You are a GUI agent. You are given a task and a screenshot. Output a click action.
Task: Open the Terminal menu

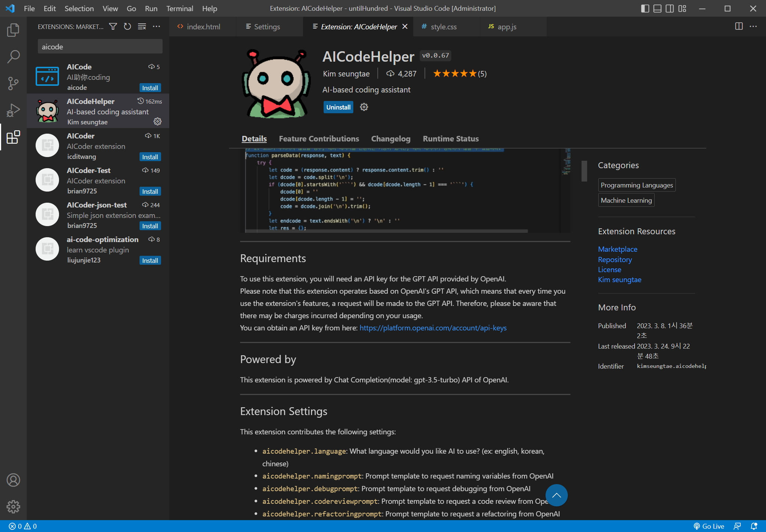[180, 9]
